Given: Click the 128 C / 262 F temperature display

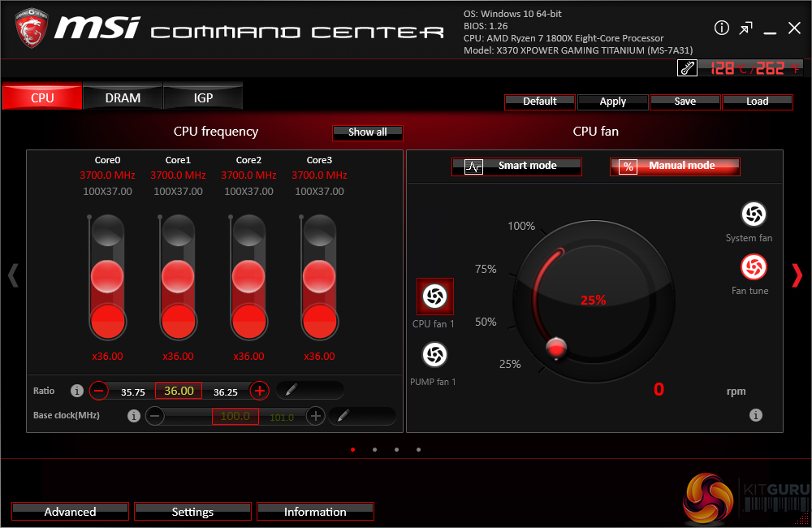Looking at the screenshot, I should pos(751,68).
